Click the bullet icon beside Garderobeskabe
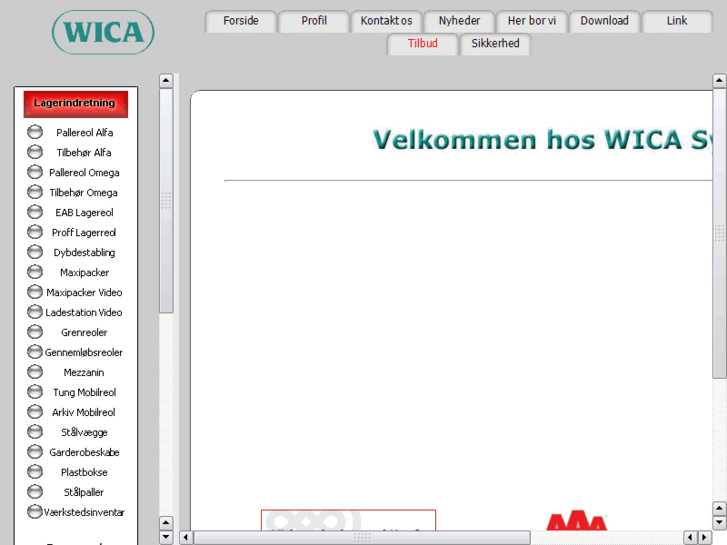 35,451
